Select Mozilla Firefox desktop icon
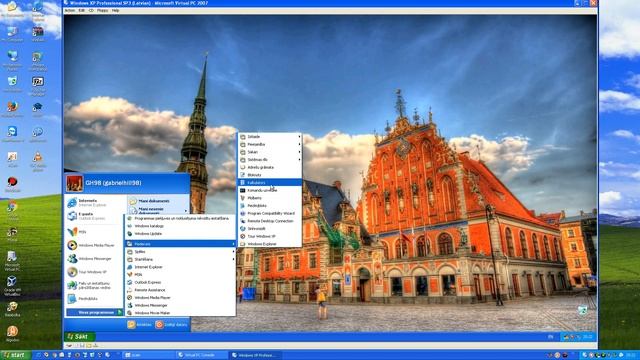Image resolution: width=640 pixels, height=360 pixels. 12,109
